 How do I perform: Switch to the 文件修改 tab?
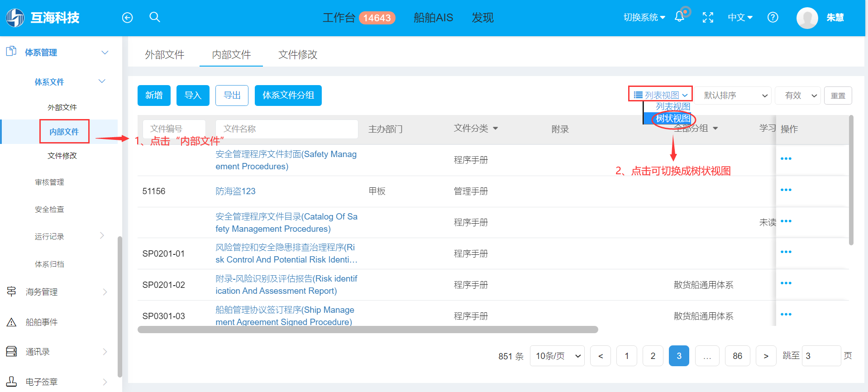pyautogui.click(x=298, y=55)
